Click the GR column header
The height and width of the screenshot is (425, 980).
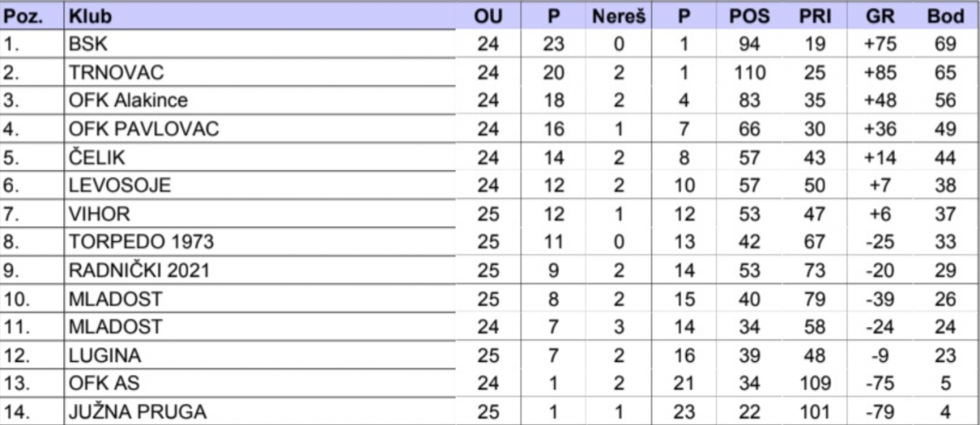pos(880,16)
